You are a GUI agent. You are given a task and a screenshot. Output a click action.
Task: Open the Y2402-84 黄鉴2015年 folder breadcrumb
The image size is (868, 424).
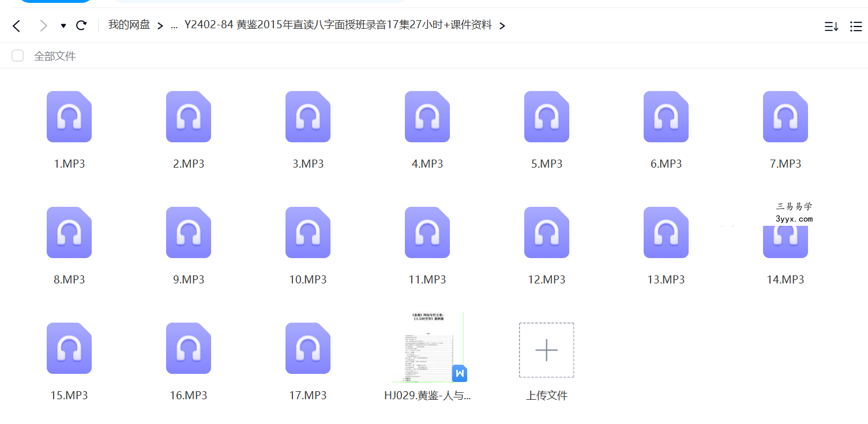click(338, 25)
